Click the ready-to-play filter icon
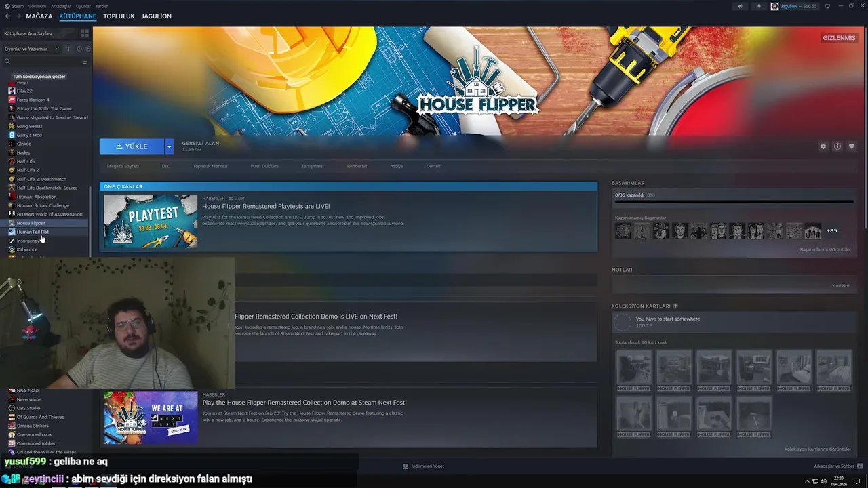 87,49
